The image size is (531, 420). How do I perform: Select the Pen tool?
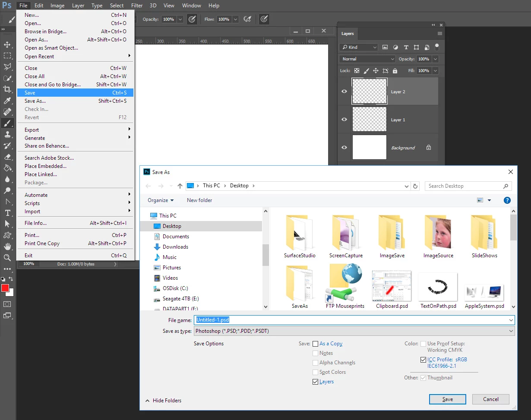(x=7, y=202)
